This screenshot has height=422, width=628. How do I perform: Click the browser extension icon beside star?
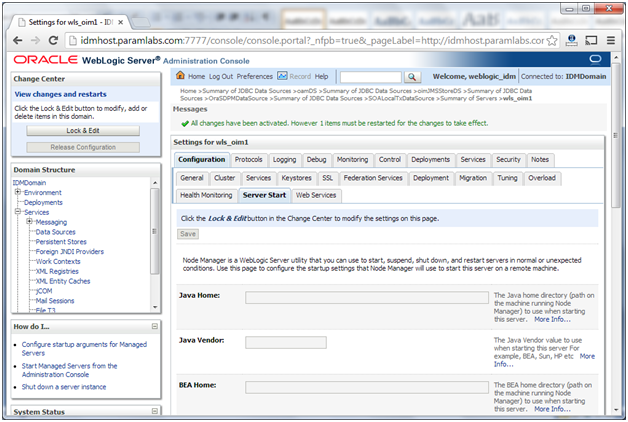pyautogui.click(x=572, y=40)
